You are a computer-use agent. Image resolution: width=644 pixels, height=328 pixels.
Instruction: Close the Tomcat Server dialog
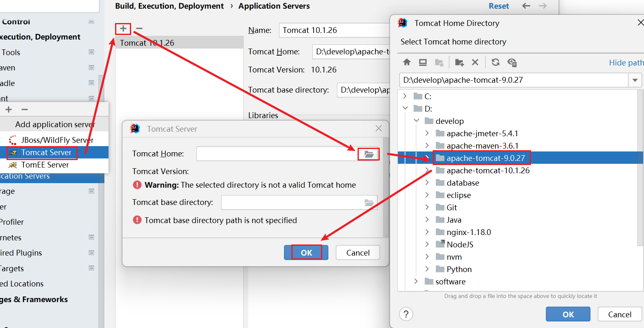point(379,129)
